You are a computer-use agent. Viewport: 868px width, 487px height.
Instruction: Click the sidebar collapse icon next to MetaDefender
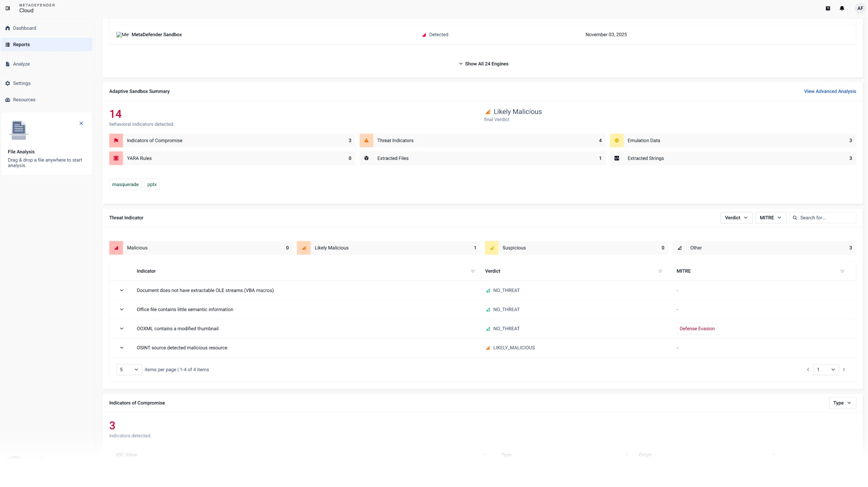[x=8, y=8]
